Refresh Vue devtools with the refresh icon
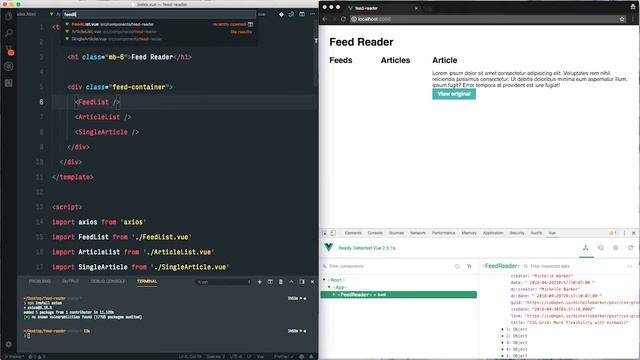Screen dimensions: 640x360 (x=631, y=248)
